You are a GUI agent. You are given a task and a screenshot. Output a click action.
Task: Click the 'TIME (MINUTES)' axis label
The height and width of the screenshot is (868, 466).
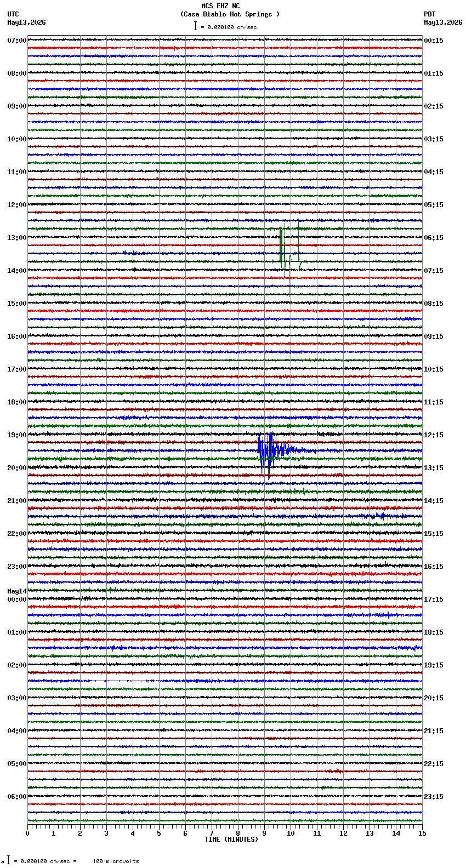click(x=231, y=840)
